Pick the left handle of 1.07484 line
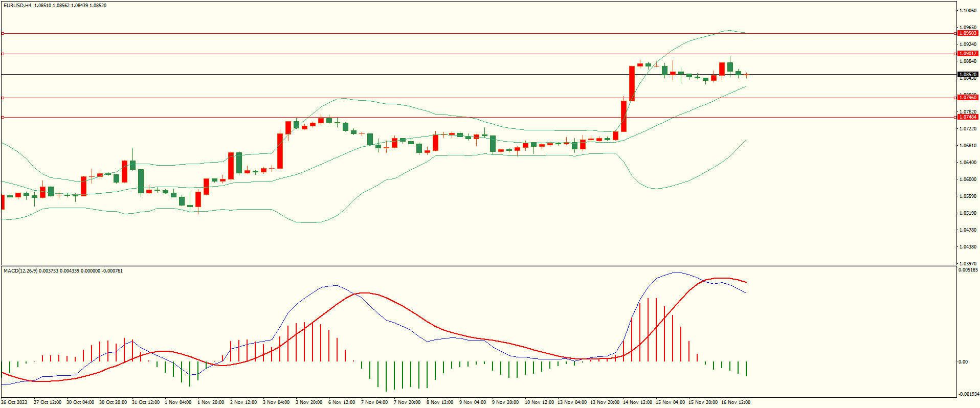980x408 pixels. [3, 117]
